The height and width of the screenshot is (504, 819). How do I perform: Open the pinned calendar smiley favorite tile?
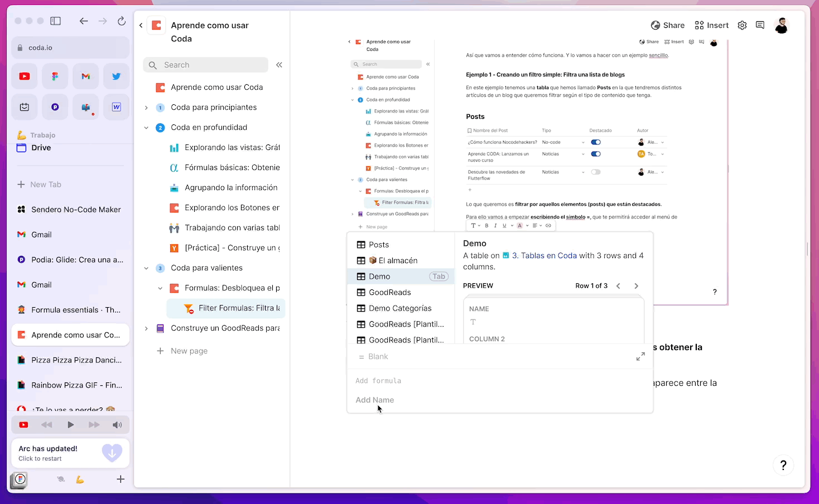click(x=25, y=107)
